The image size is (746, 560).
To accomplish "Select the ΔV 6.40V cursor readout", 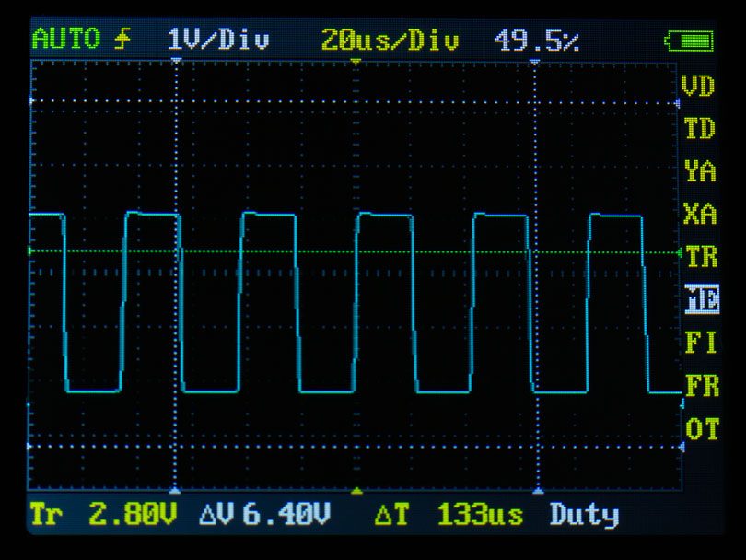I will 264,515.
